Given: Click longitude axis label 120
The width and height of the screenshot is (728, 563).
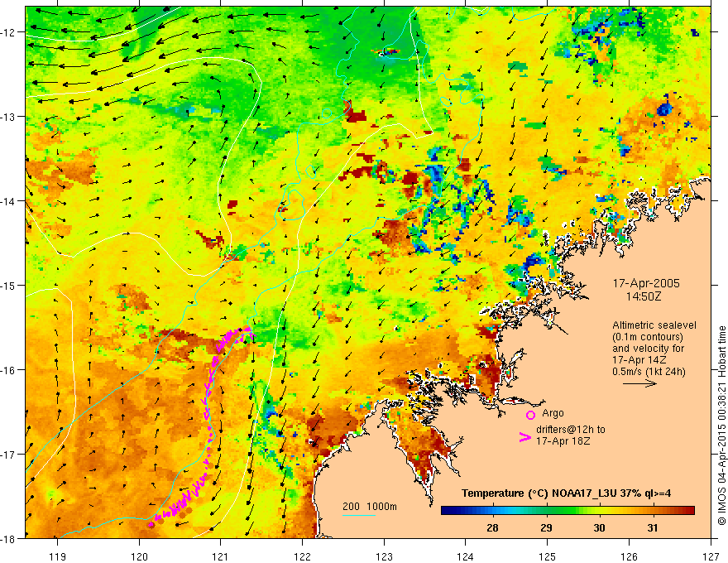Looking at the screenshot, I should click(x=139, y=556).
